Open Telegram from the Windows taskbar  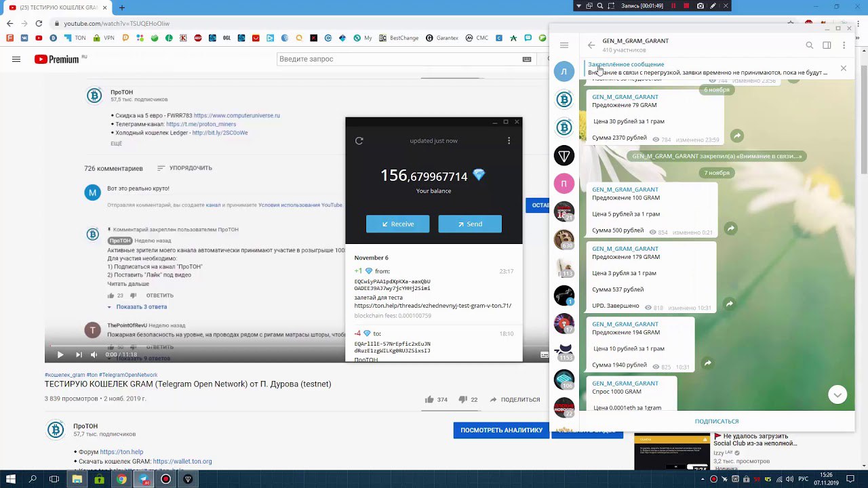pyautogui.click(x=144, y=479)
